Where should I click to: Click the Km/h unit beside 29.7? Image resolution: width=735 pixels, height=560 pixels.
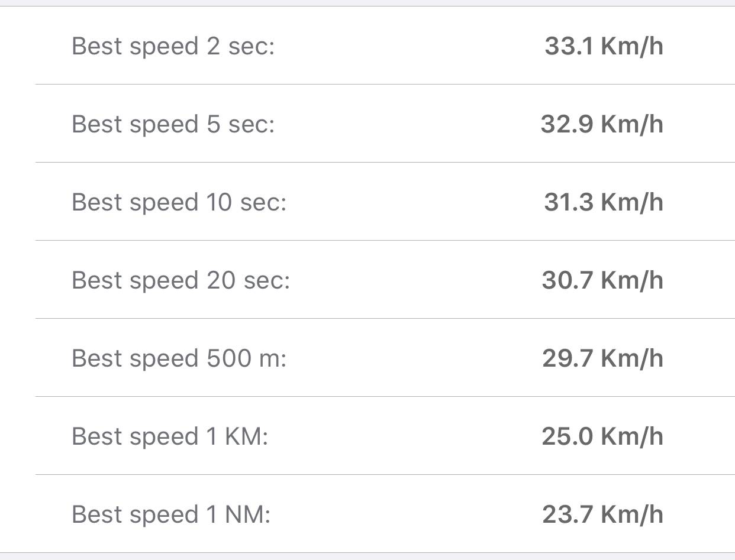632,358
